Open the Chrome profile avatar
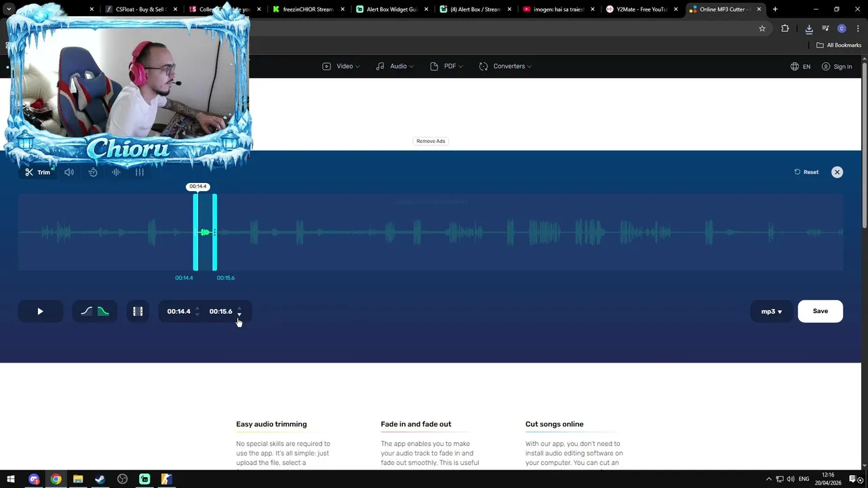 click(x=842, y=28)
